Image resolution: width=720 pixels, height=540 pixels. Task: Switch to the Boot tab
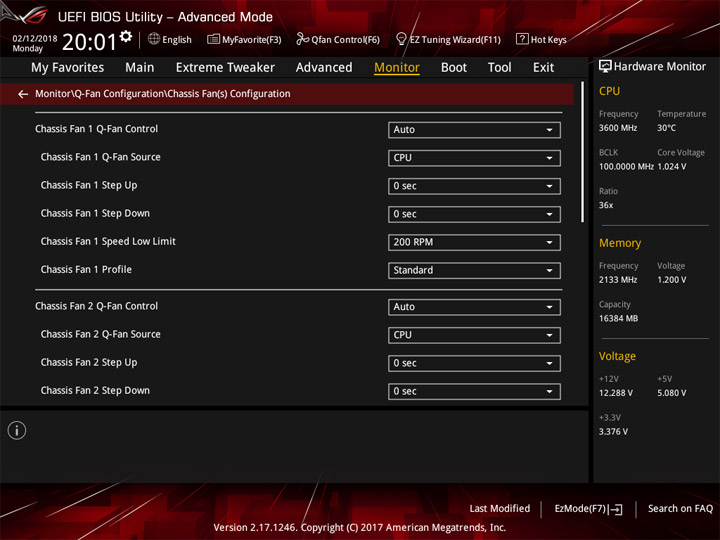(454, 68)
